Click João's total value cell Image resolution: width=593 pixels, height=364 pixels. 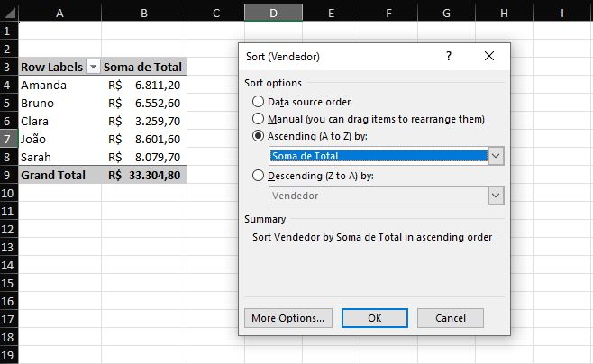point(143,139)
